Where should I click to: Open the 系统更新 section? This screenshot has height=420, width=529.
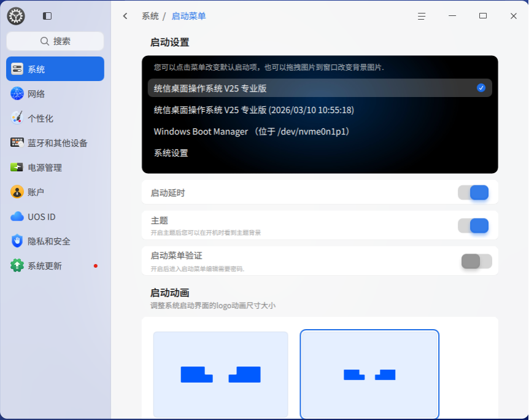click(x=55, y=266)
